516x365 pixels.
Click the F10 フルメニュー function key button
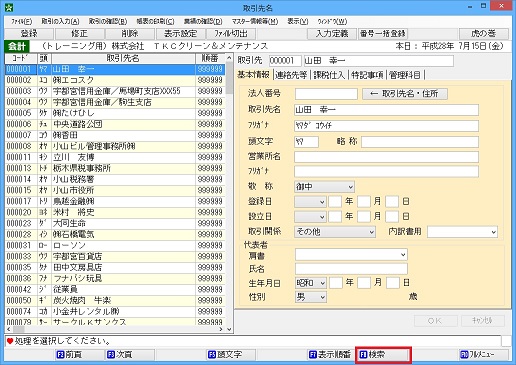(483, 355)
